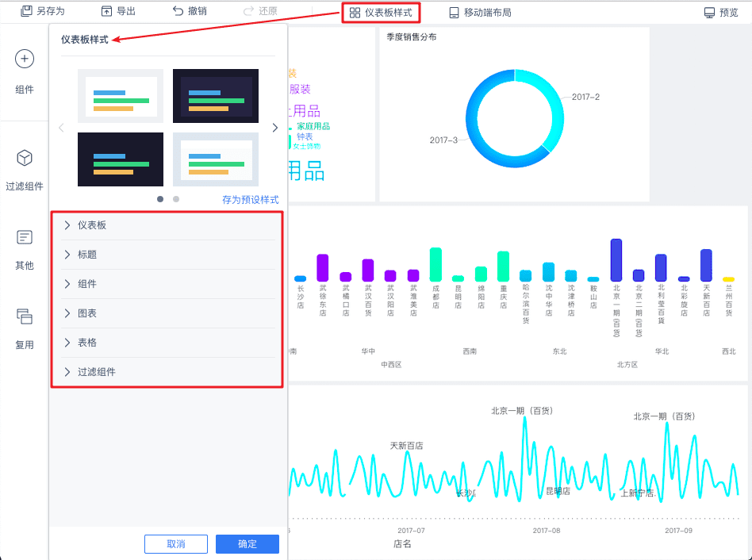Click the 店名 axis title
Image resolution: width=752 pixels, height=560 pixels.
[402, 543]
